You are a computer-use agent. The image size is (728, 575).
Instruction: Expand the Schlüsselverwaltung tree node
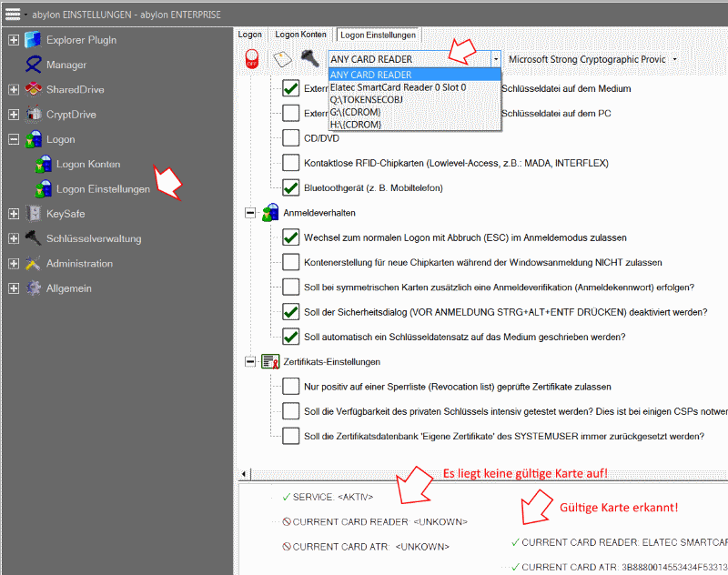14,238
